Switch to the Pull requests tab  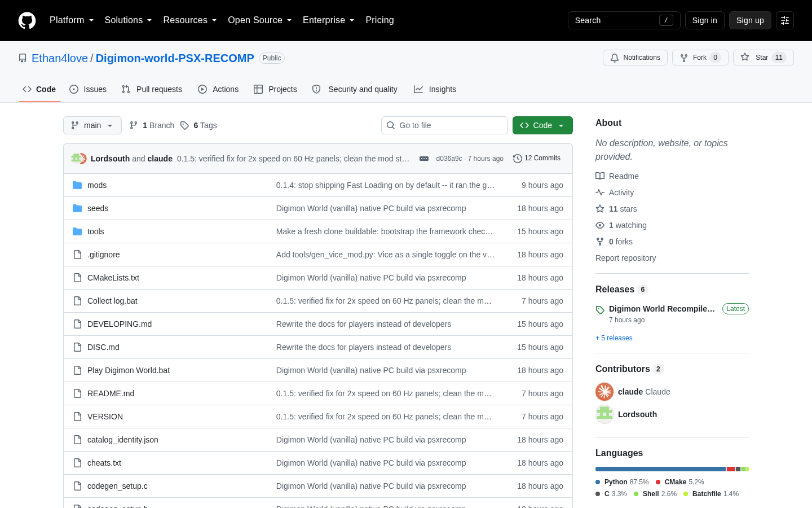pos(152,89)
